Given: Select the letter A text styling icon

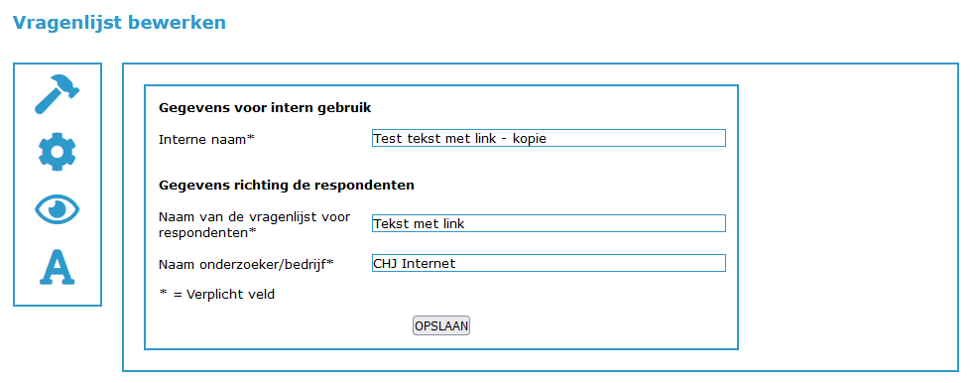Looking at the screenshot, I should coord(57,268).
